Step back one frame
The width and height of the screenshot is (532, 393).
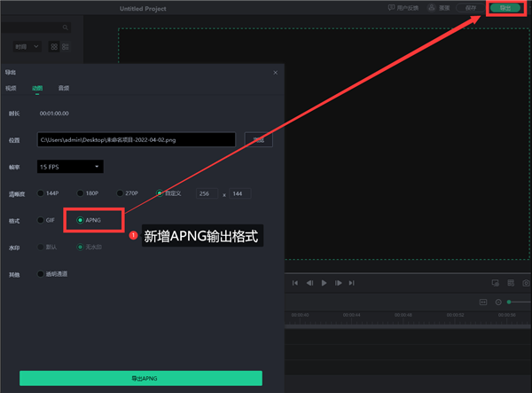pyautogui.click(x=309, y=283)
